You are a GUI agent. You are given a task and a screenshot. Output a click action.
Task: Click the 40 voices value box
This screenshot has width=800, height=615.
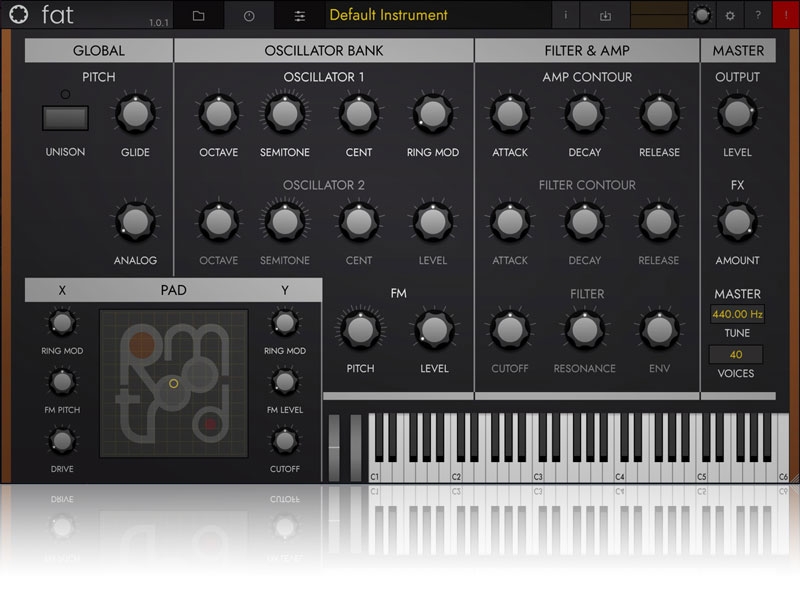click(x=737, y=354)
